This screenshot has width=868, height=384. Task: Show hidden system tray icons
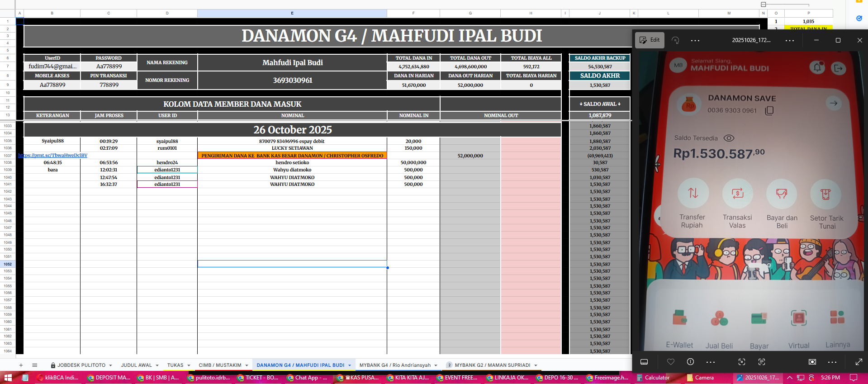(x=790, y=378)
